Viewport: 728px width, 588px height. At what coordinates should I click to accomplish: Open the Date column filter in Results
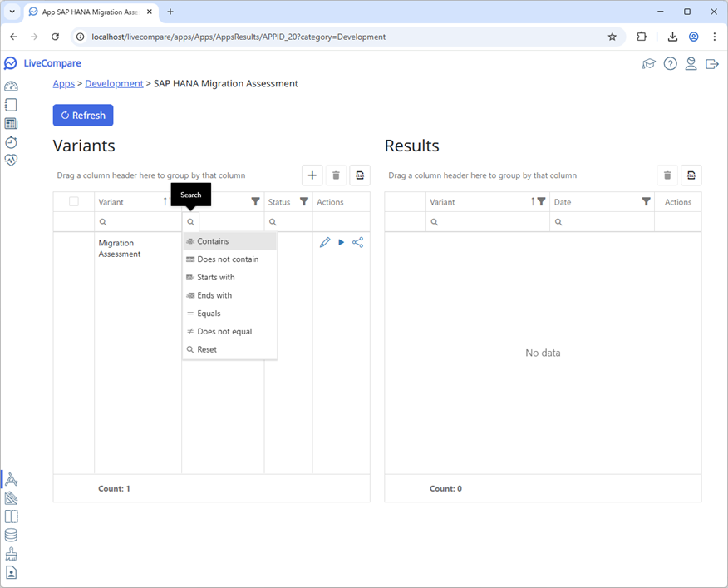(646, 202)
